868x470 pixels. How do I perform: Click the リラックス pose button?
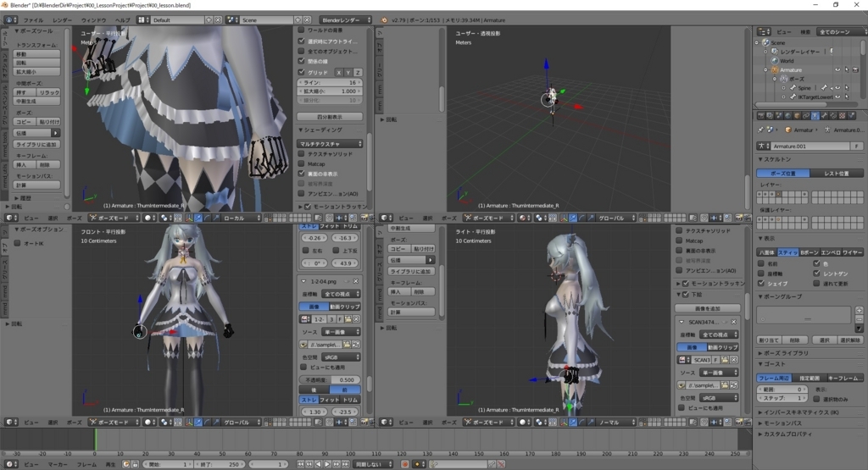coord(48,92)
